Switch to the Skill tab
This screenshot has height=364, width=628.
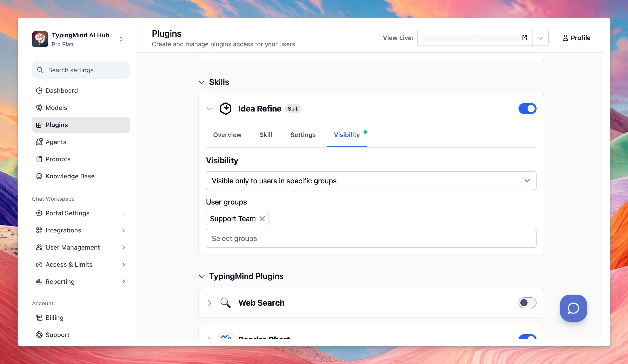(266, 135)
